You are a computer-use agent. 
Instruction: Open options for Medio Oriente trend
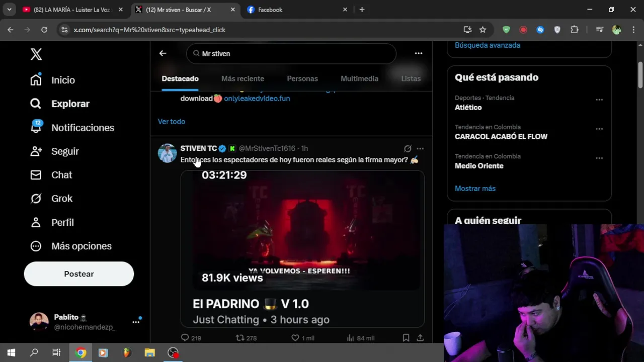[x=599, y=158]
